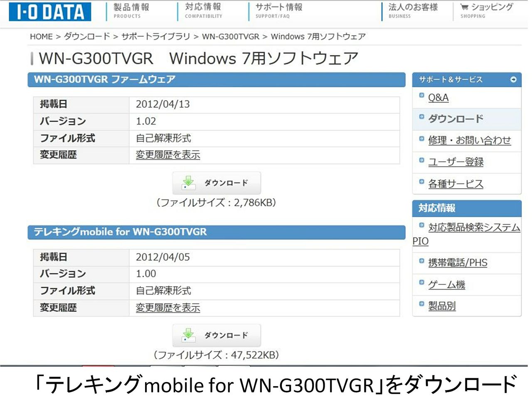The image size is (532, 402).
Task: Click the テレキングmobile date 2012/04/05
Action: pyautogui.click(x=163, y=257)
